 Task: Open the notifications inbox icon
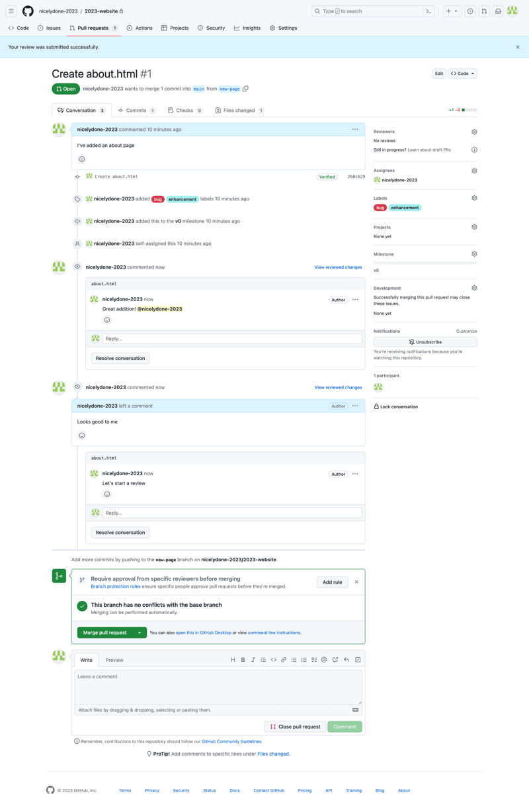(x=498, y=11)
